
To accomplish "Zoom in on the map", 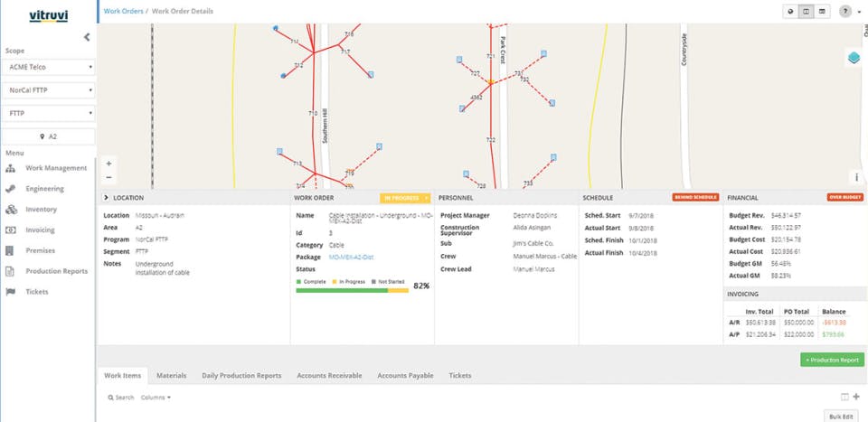I will click(x=108, y=164).
